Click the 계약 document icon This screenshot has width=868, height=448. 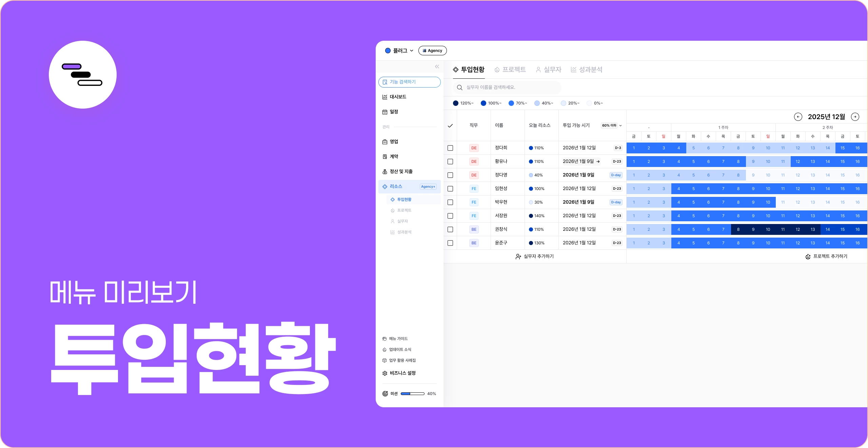[385, 156]
